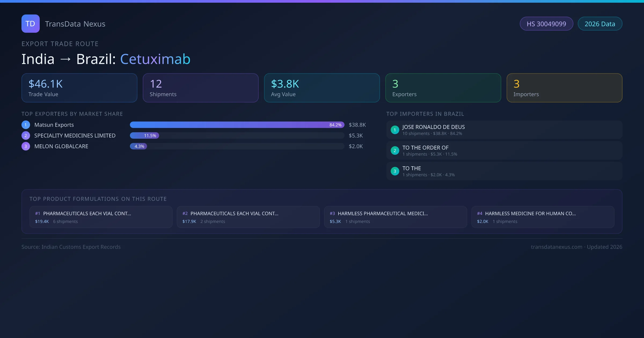The image size is (644, 338).
Task: Select the green badge next to JOSE RONALDO DE DEUS
Action: [395, 130]
